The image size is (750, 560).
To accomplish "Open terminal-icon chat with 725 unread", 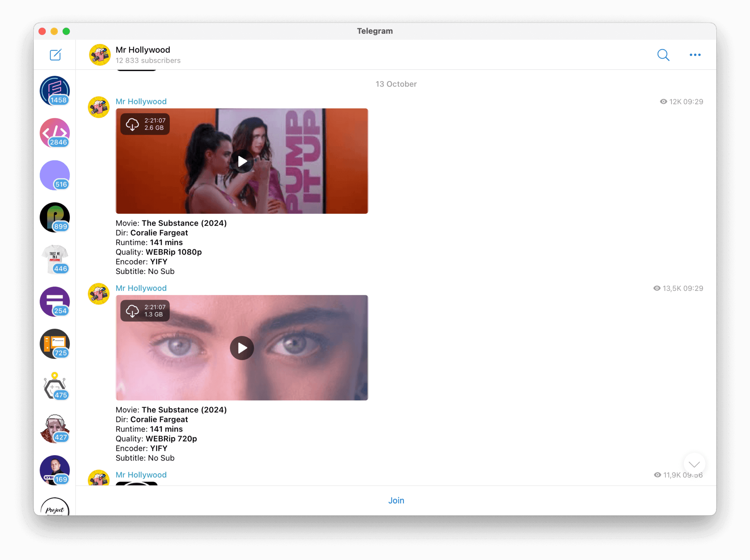I will pyautogui.click(x=55, y=344).
